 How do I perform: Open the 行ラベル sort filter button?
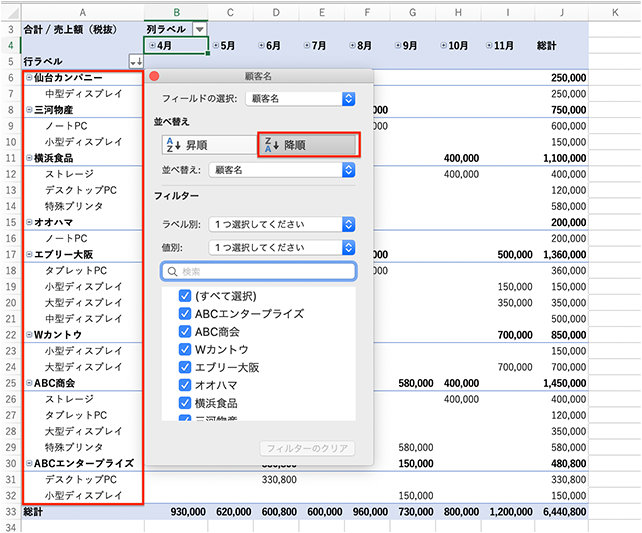pos(136,62)
